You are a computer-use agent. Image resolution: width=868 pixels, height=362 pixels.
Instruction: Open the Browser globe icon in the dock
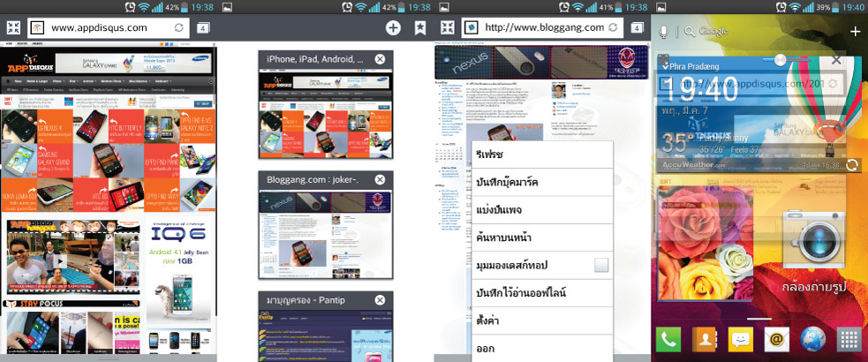click(813, 339)
